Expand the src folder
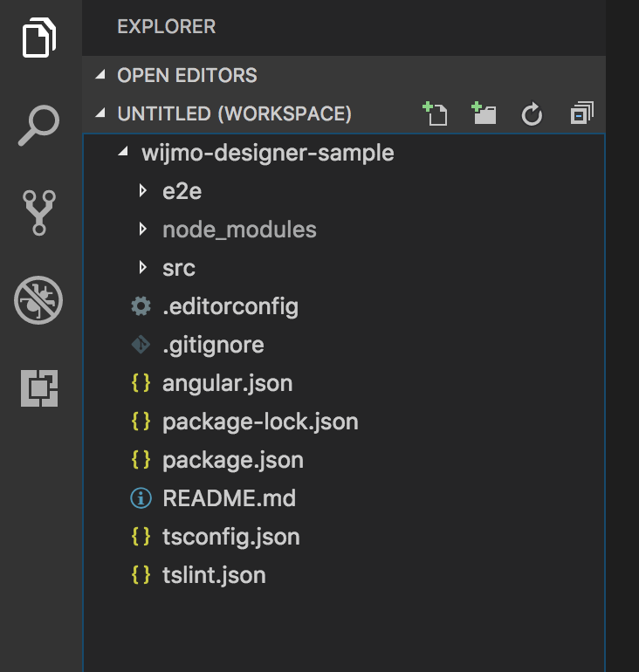 [179, 269]
